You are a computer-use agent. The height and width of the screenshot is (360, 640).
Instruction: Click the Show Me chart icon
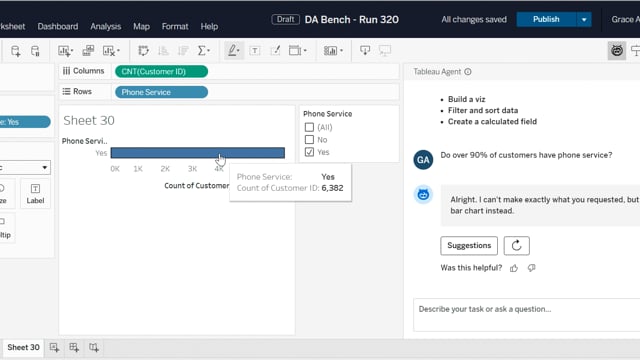[330, 51]
